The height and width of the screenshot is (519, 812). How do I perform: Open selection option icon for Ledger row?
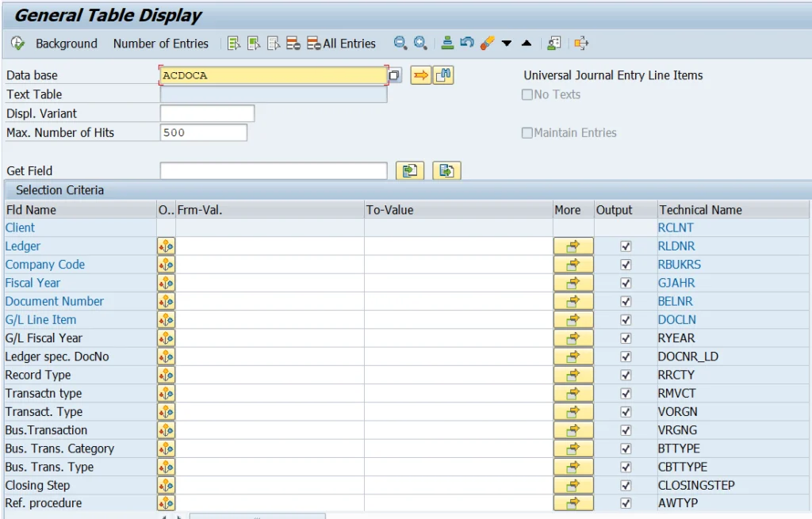[x=167, y=246]
